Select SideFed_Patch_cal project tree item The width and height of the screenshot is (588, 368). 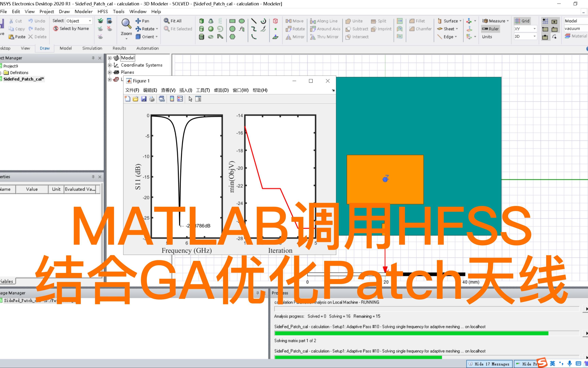pos(24,79)
